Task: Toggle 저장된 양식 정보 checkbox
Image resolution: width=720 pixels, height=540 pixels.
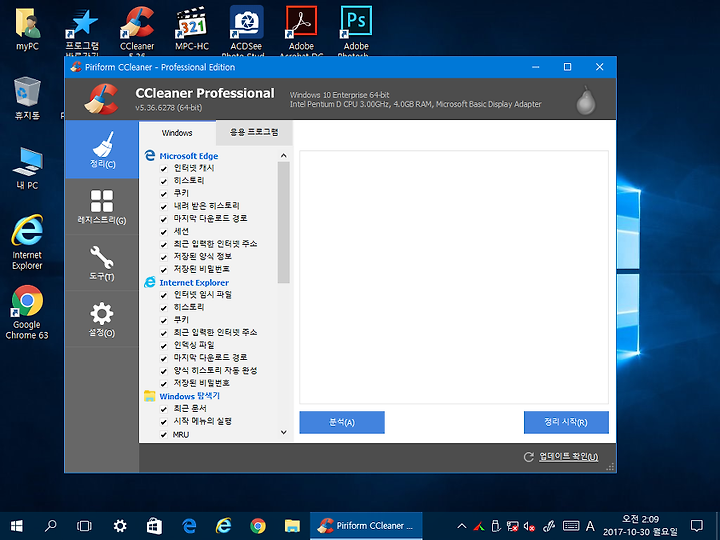Action: pyautogui.click(x=163, y=257)
